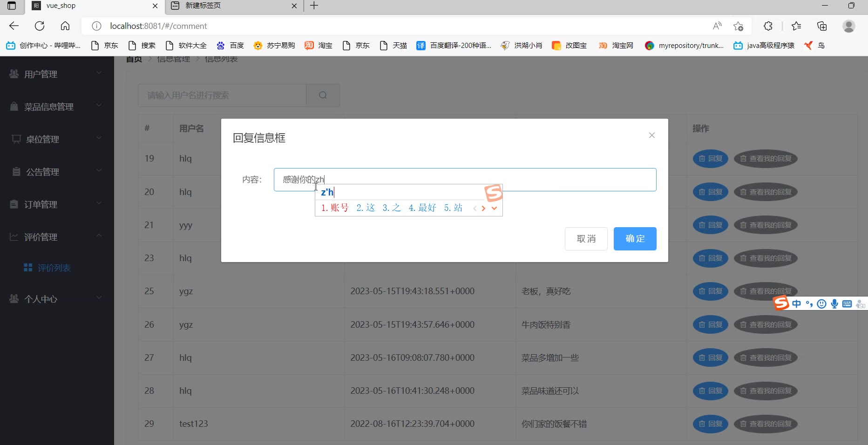Close the 回复信息框 dialog
This screenshot has height=445, width=868.
click(x=652, y=135)
